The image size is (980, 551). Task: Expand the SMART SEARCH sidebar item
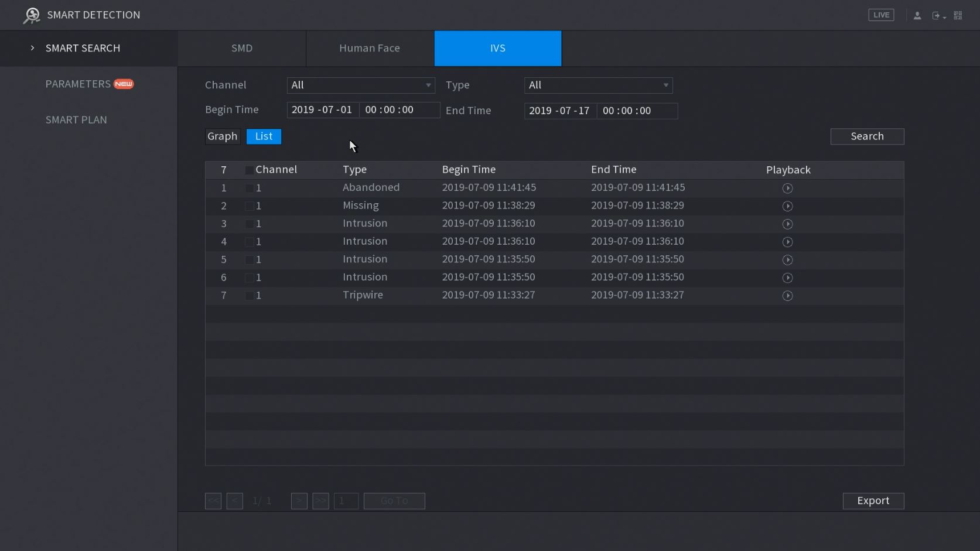coord(83,49)
